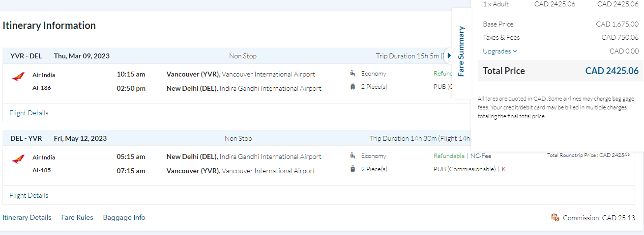This screenshot has width=644, height=235.
Task: Click the seat icon on the DEL-YVR return flight
Action: coord(352,156)
